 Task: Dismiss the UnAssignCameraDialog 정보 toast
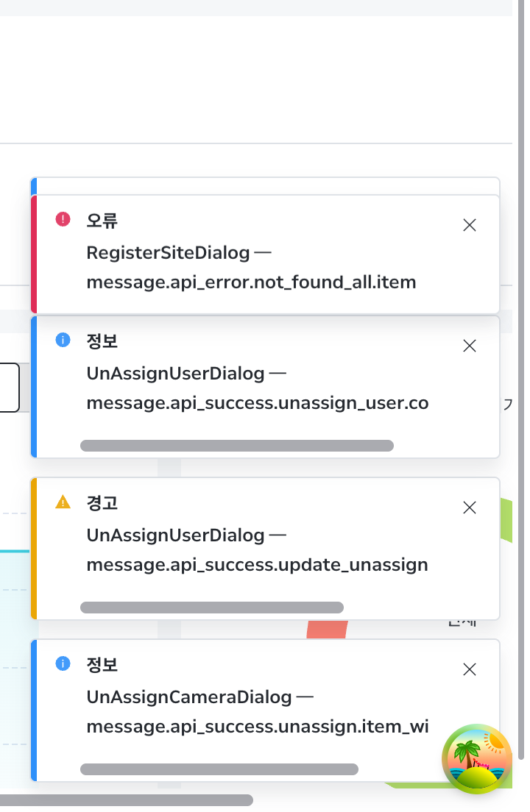tap(470, 669)
